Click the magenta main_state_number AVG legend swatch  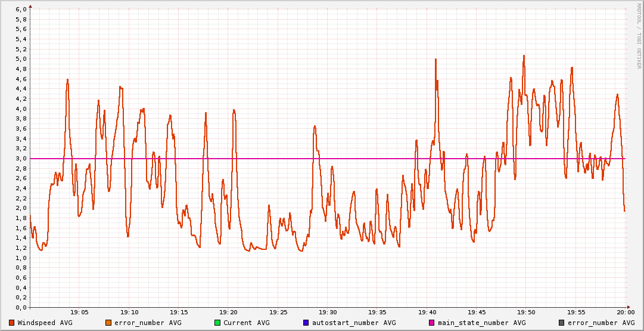click(431, 323)
